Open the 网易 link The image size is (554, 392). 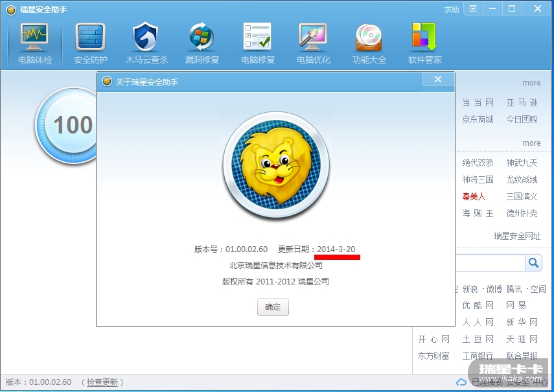[x=516, y=305]
